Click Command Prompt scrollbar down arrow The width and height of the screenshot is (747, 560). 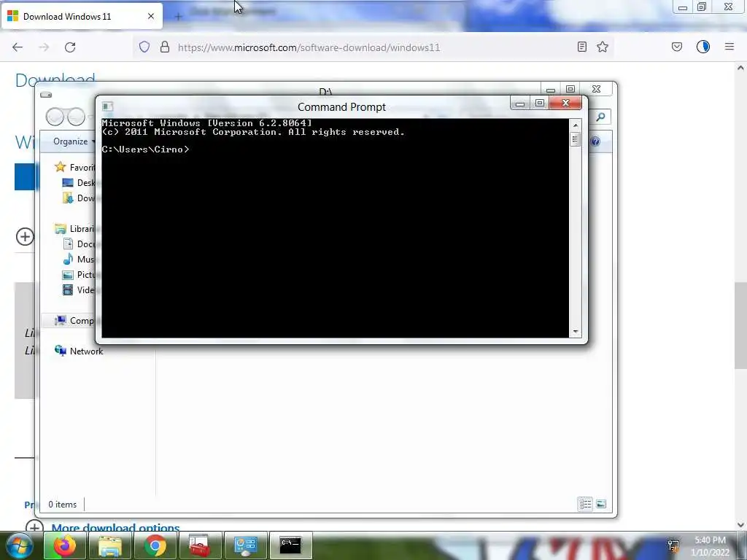pyautogui.click(x=576, y=332)
